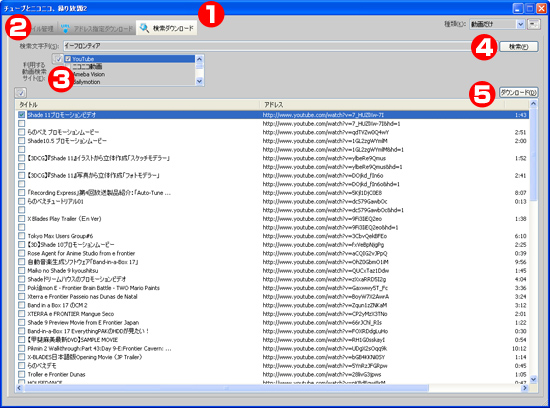Select Ameba Vision in the site list
This screenshot has width=550, height=408.
click(89, 74)
